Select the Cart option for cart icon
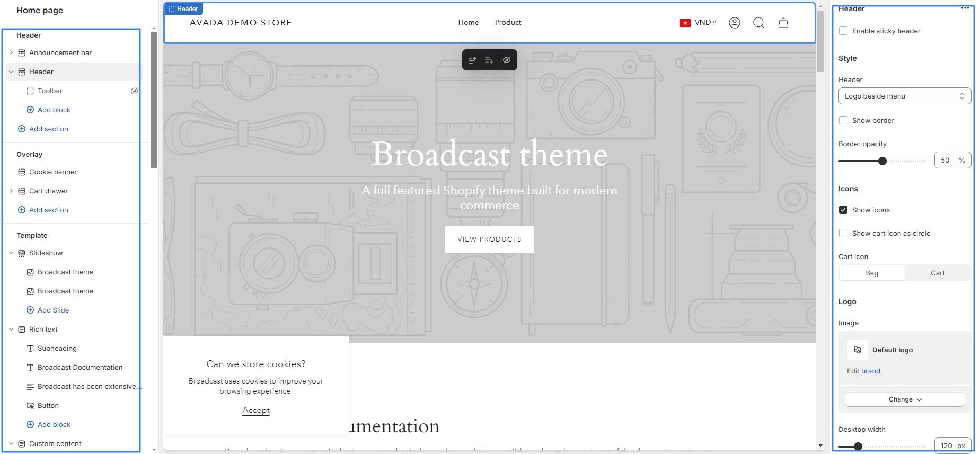This screenshot has width=980, height=454. [938, 273]
